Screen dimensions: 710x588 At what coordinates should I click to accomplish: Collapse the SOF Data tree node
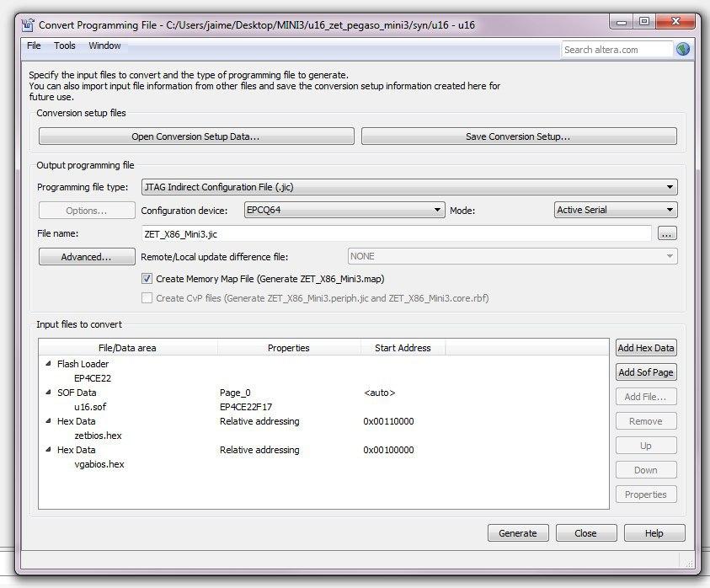(x=48, y=393)
